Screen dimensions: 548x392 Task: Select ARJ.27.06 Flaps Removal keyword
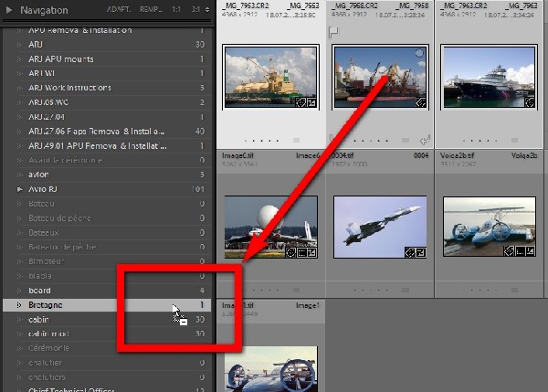96,132
